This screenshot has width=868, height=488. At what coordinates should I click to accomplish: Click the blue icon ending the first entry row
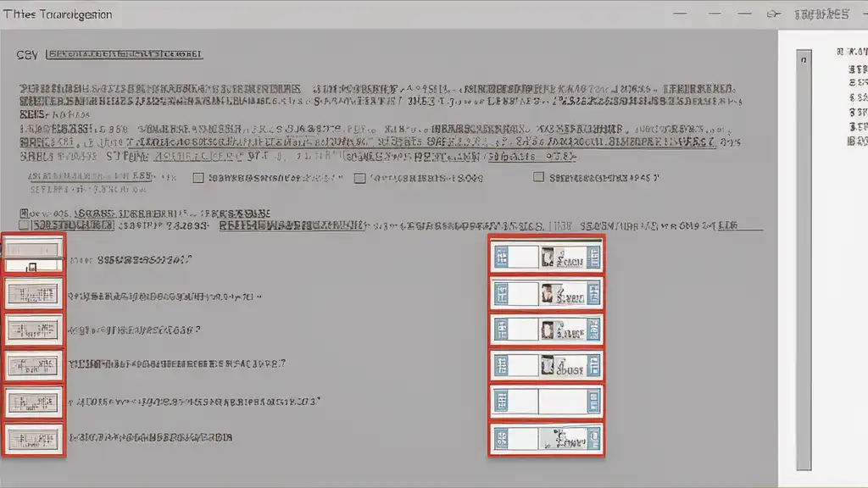593,258
